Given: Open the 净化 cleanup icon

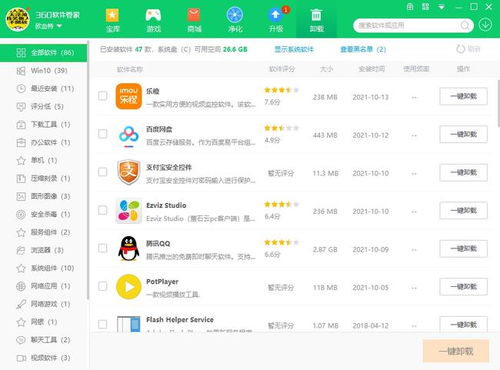Looking at the screenshot, I should point(235,15).
